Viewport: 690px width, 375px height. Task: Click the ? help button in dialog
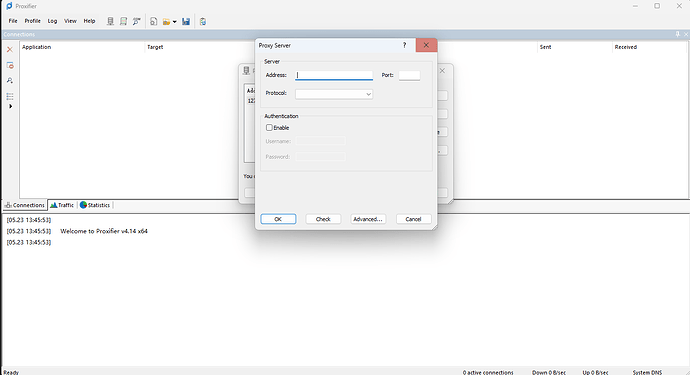click(404, 45)
